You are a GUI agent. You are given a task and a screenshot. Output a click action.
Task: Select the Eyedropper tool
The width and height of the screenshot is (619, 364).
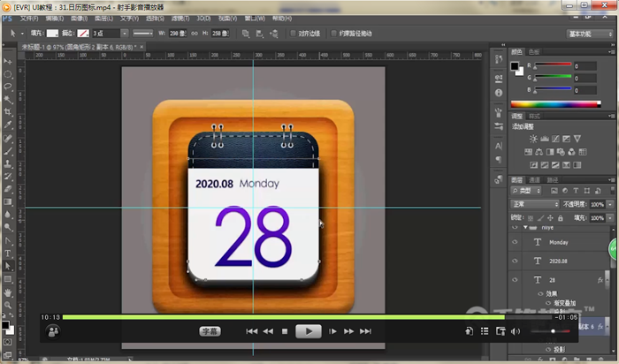[8, 125]
